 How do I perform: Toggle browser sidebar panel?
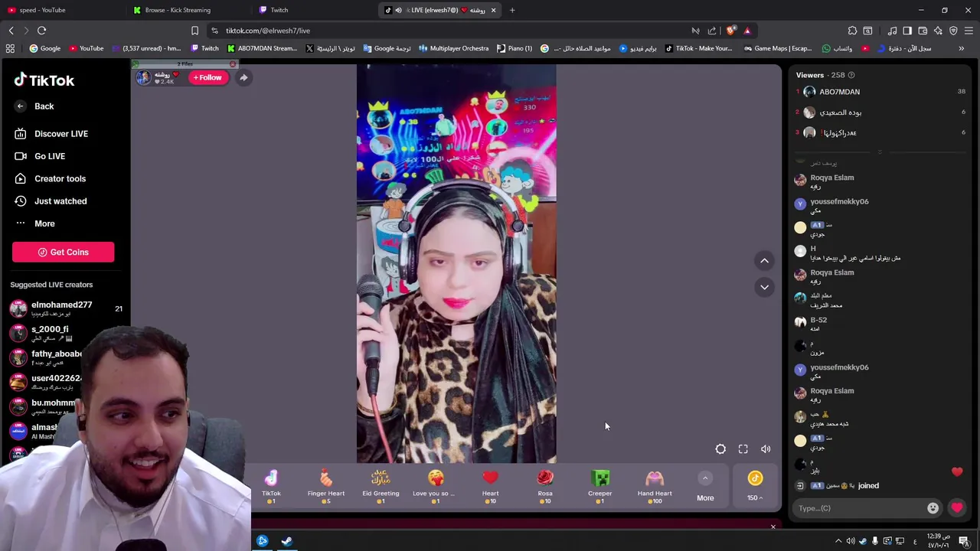907,31
